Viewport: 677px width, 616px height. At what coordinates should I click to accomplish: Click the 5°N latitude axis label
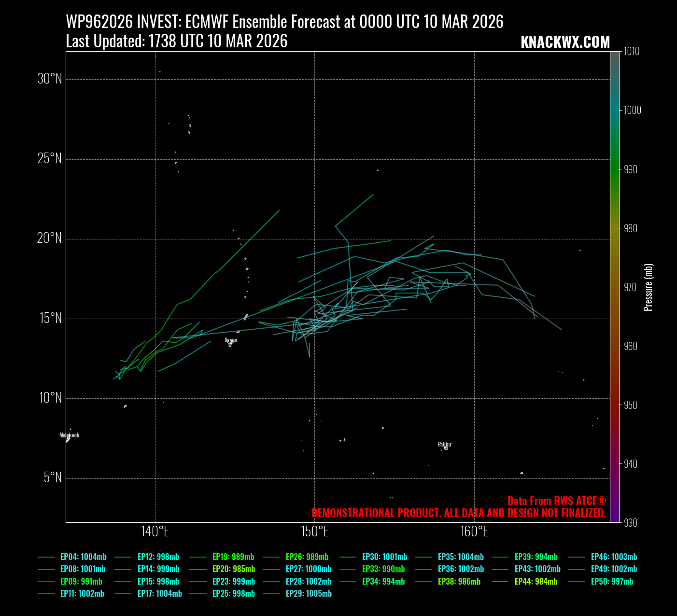(x=53, y=477)
